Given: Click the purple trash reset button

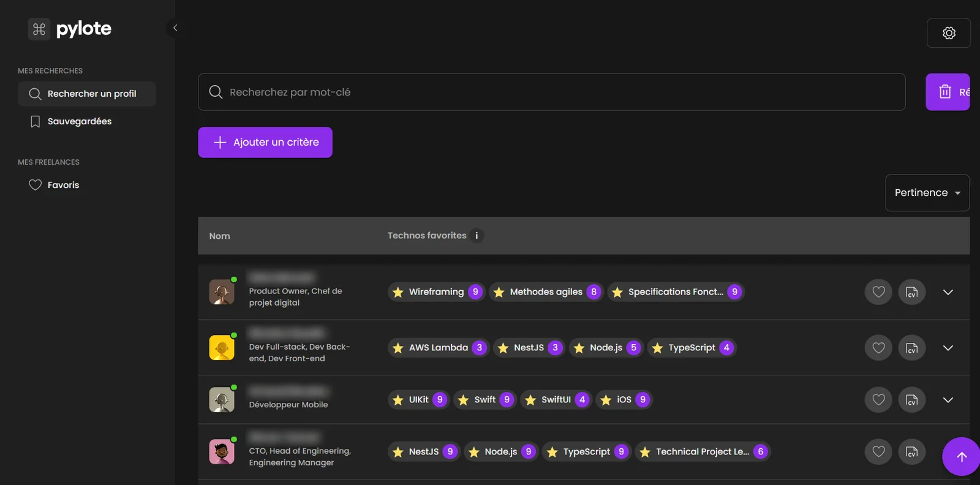Looking at the screenshot, I should click(x=948, y=92).
